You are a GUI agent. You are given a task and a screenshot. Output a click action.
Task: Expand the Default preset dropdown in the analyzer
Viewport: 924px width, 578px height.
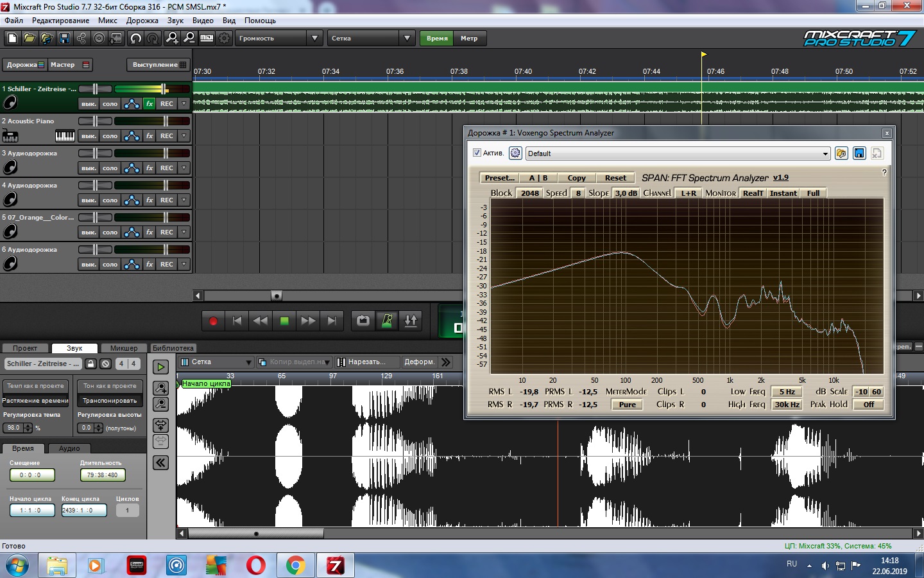825,153
